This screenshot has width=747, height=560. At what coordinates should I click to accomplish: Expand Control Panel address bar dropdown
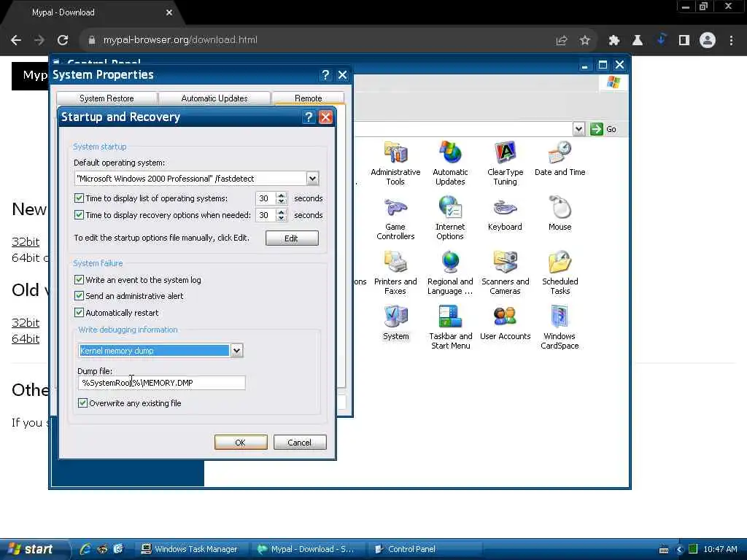[x=578, y=129]
